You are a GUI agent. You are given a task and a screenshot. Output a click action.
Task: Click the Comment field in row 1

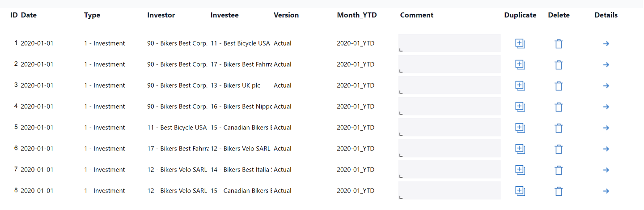click(449, 43)
